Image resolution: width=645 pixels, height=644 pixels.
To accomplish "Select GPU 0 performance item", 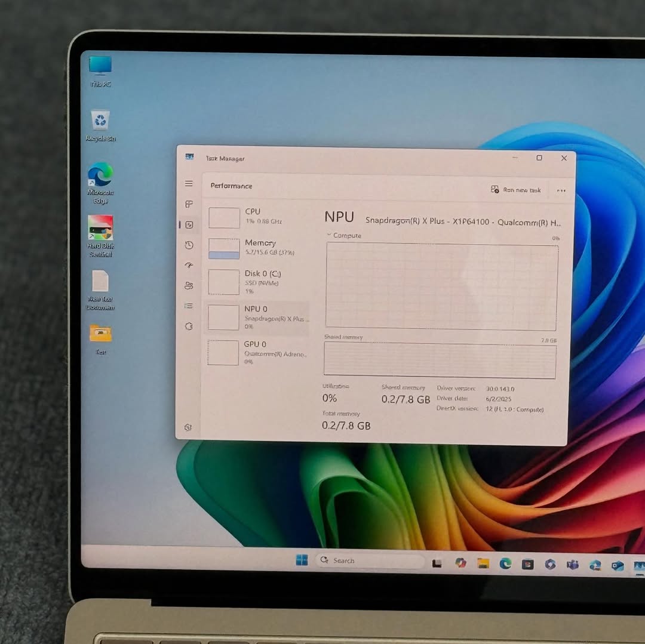I will coord(257,352).
